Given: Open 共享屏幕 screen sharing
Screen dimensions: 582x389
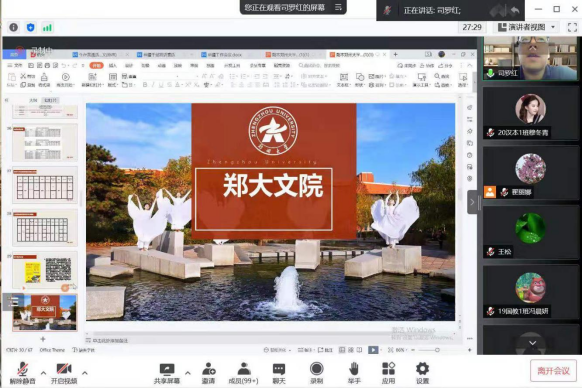Looking at the screenshot, I should click(167, 373).
